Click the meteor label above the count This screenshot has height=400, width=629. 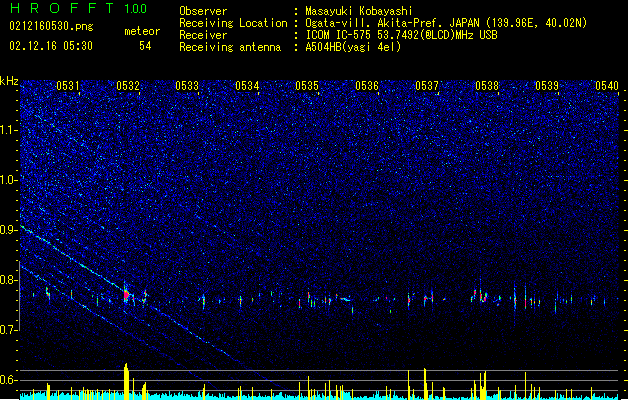(142, 31)
